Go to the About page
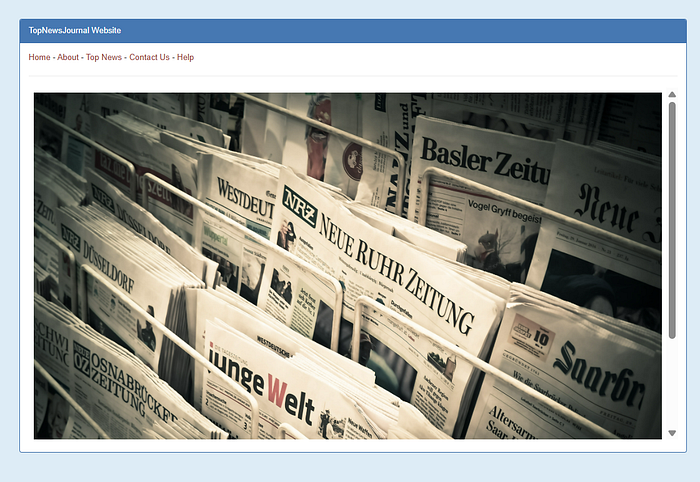This screenshot has height=482, width=700. [68, 57]
